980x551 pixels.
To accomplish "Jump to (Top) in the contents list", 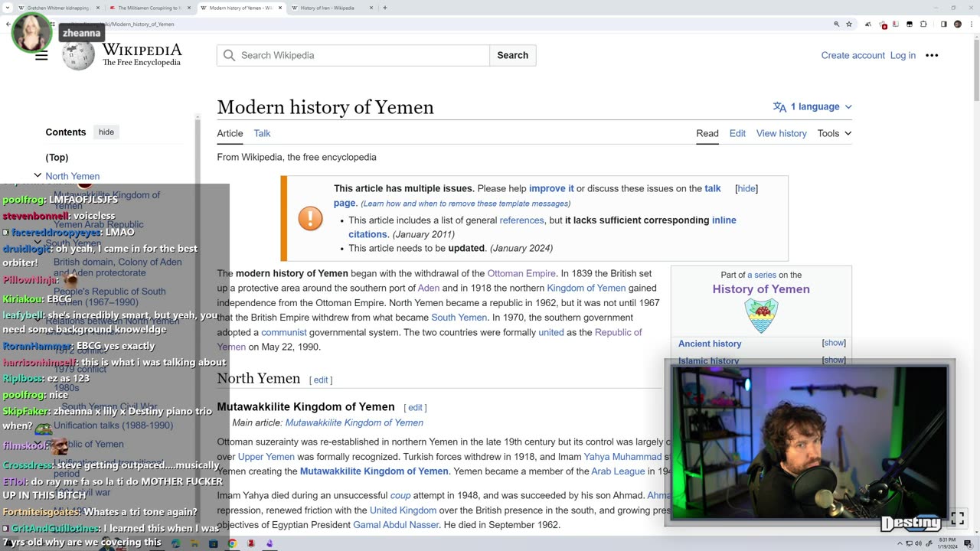I will tap(57, 157).
